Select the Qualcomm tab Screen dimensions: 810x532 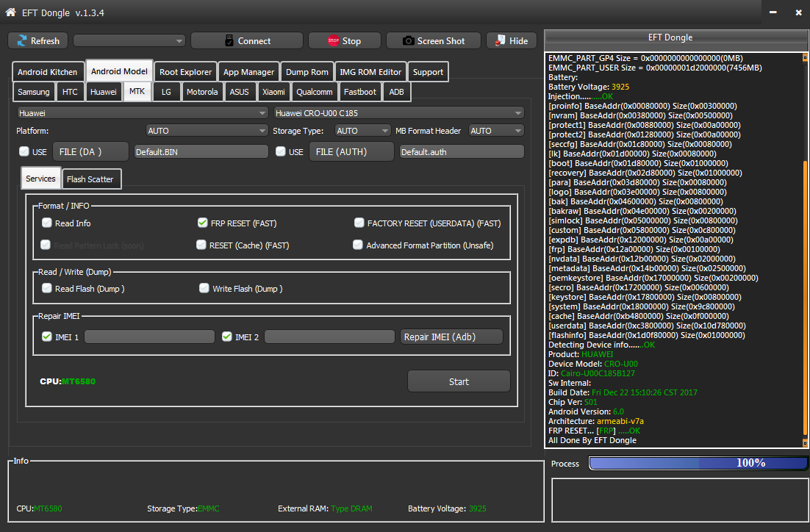pos(314,92)
